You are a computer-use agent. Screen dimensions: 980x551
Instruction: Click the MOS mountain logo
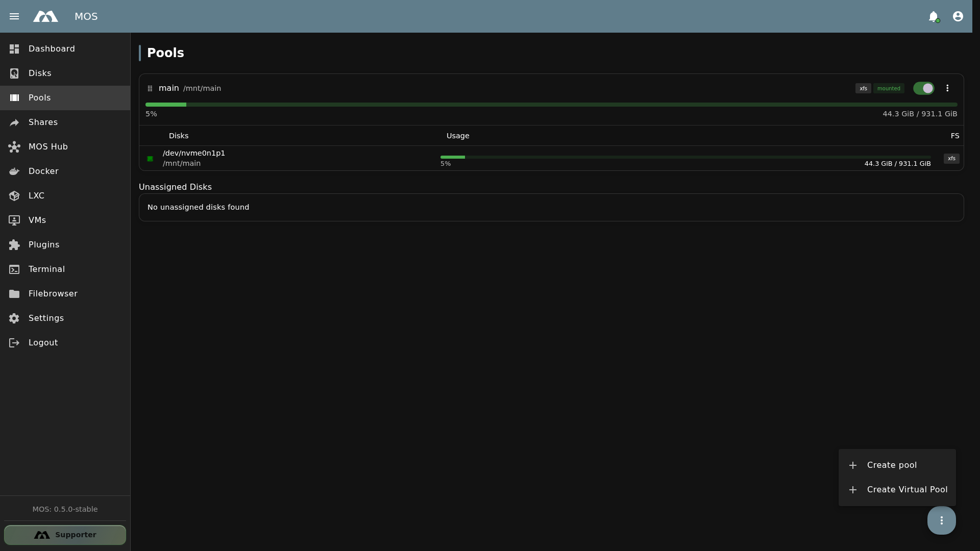click(x=45, y=16)
